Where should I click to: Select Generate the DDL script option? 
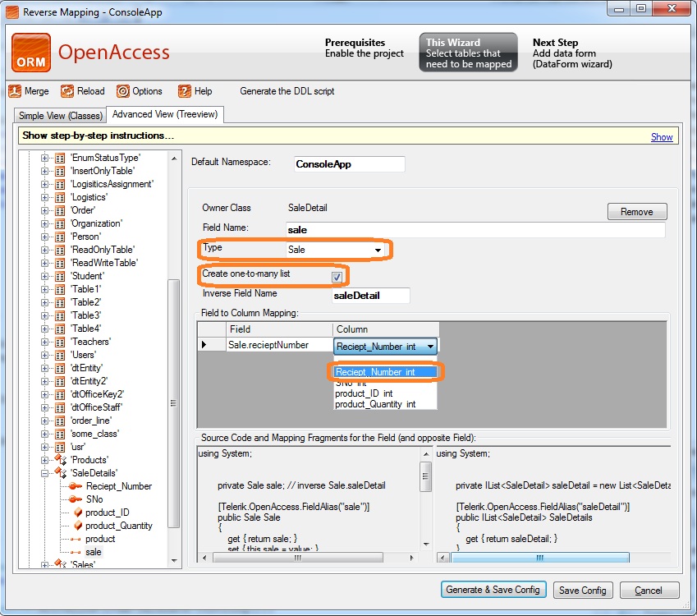tap(287, 91)
